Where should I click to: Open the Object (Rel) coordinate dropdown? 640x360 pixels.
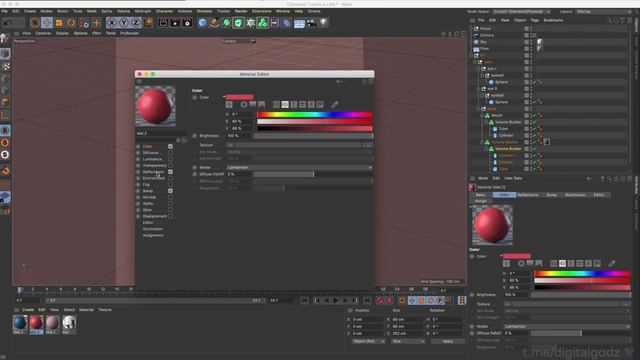click(x=368, y=341)
